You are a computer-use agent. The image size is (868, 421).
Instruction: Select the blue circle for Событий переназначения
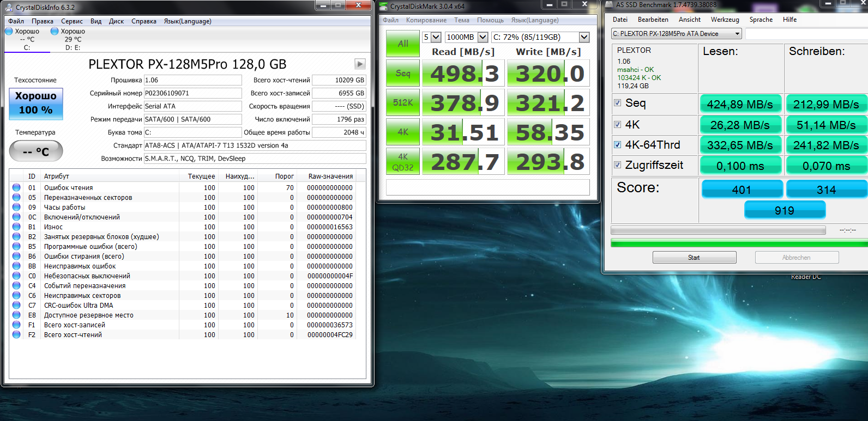click(x=16, y=285)
